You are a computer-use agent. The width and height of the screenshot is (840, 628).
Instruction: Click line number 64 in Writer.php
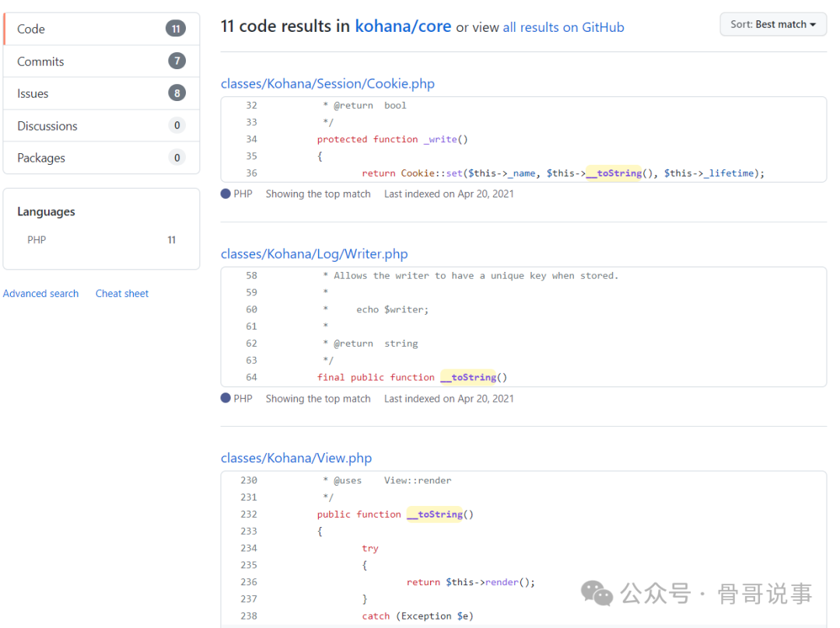251,378
